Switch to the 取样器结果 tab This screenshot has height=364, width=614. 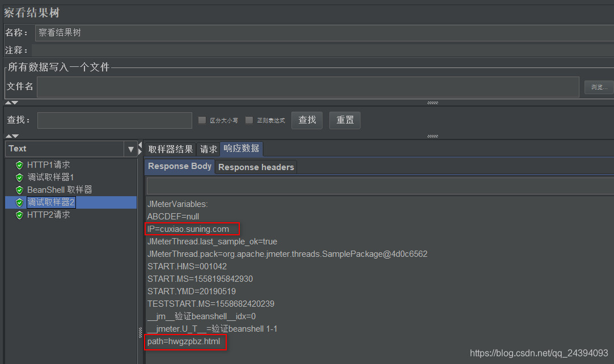pos(170,149)
